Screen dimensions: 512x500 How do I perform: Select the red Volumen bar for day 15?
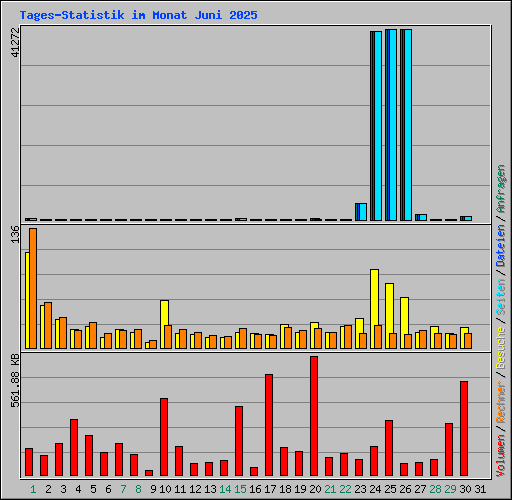click(x=239, y=441)
